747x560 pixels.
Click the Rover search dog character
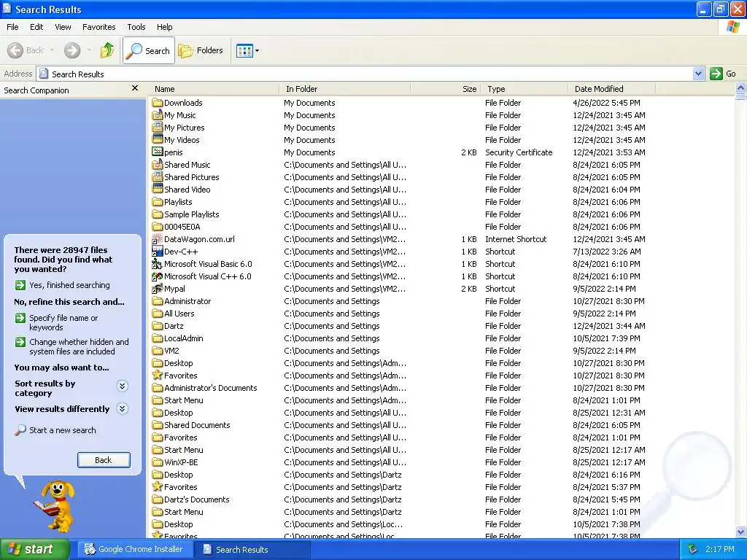point(54,506)
